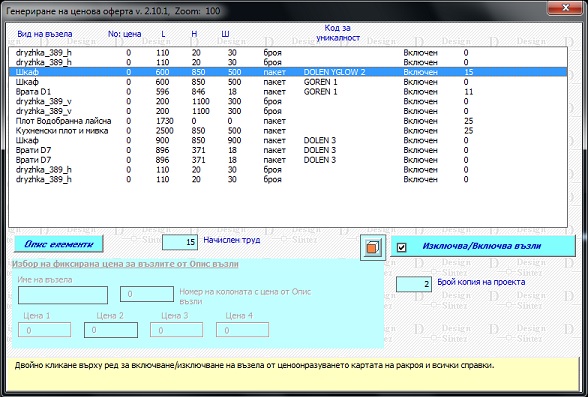
Task: Click the Вид на възела column header
Action: pyautogui.click(x=45, y=34)
